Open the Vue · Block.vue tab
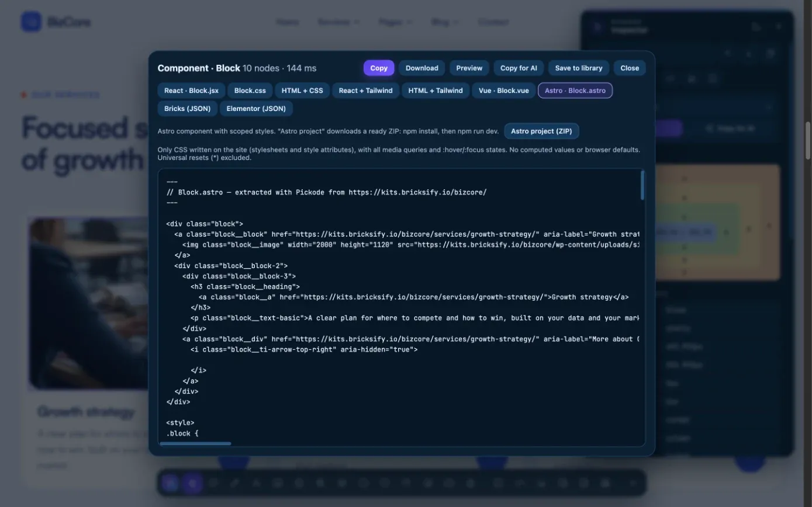The image size is (812, 507). pos(504,91)
